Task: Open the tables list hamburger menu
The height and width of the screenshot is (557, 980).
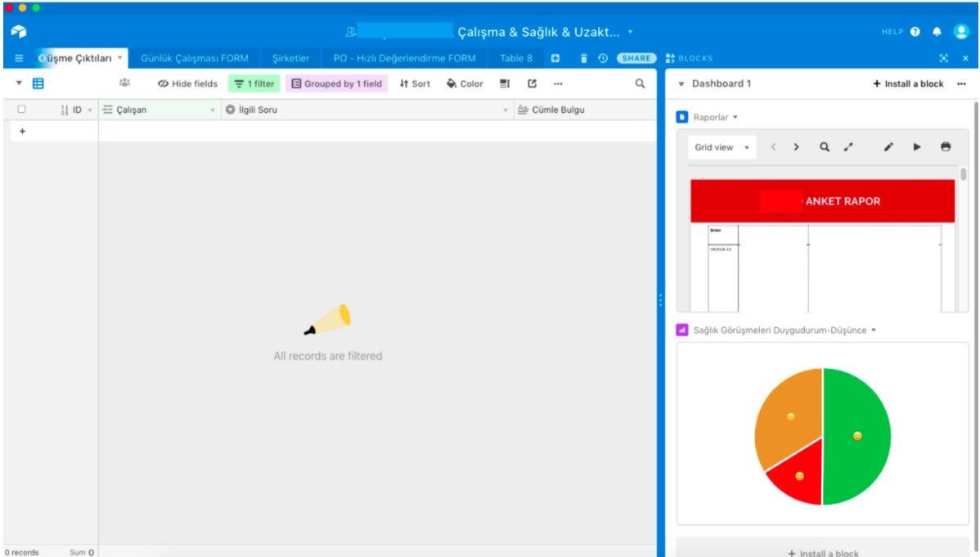Action: (19, 59)
